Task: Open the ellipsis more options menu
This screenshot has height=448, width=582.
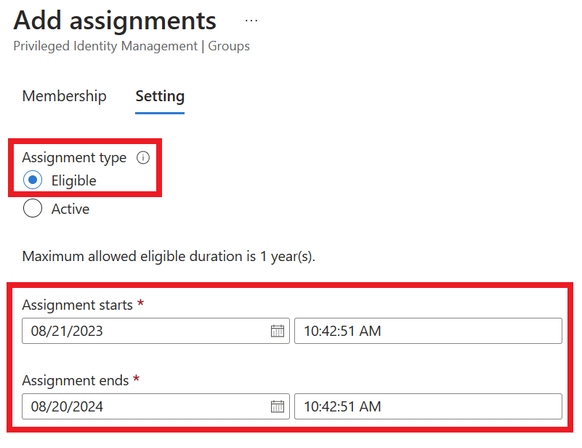Action: point(251,21)
